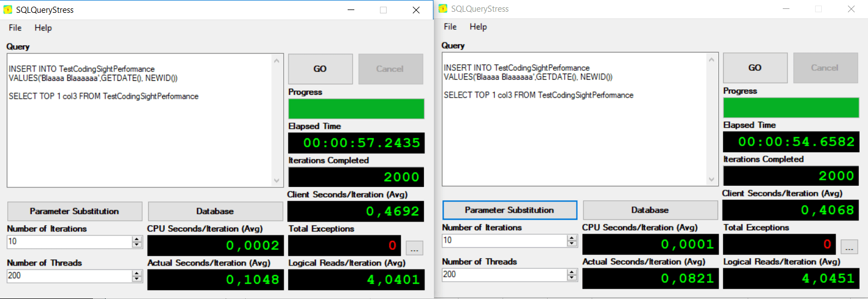The width and height of the screenshot is (868, 299).
Task: Open Database settings in right window
Action: point(650,210)
